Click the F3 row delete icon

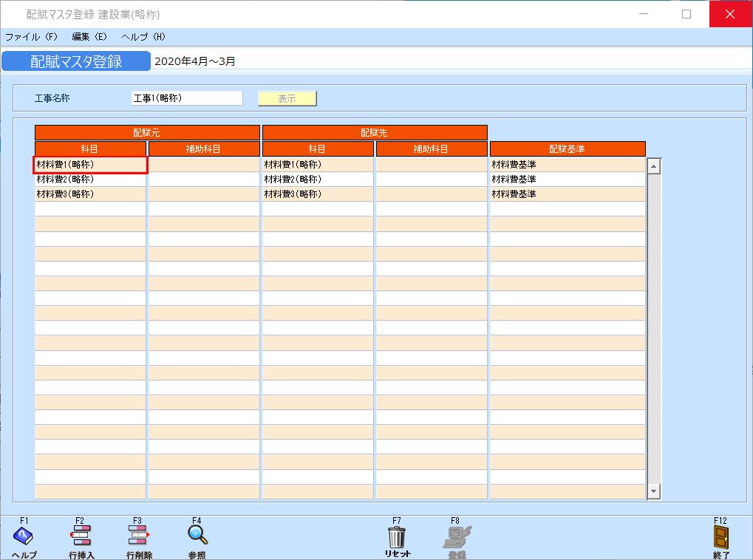[138, 536]
